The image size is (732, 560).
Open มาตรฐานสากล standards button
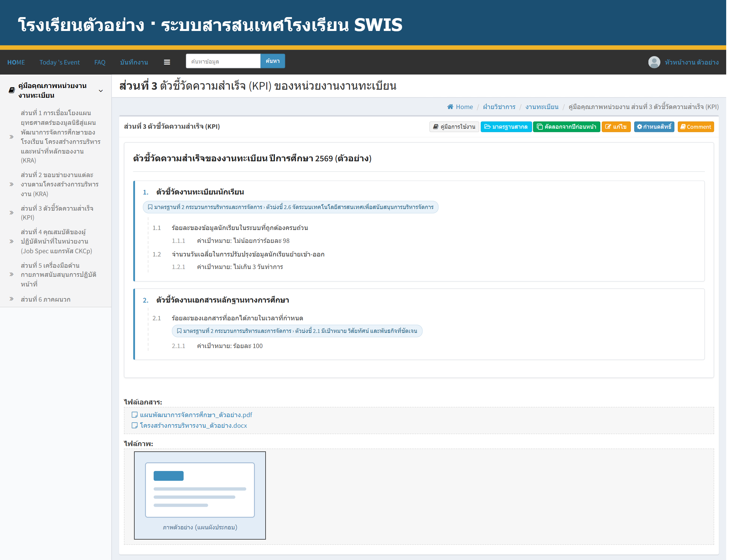click(506, 127)
